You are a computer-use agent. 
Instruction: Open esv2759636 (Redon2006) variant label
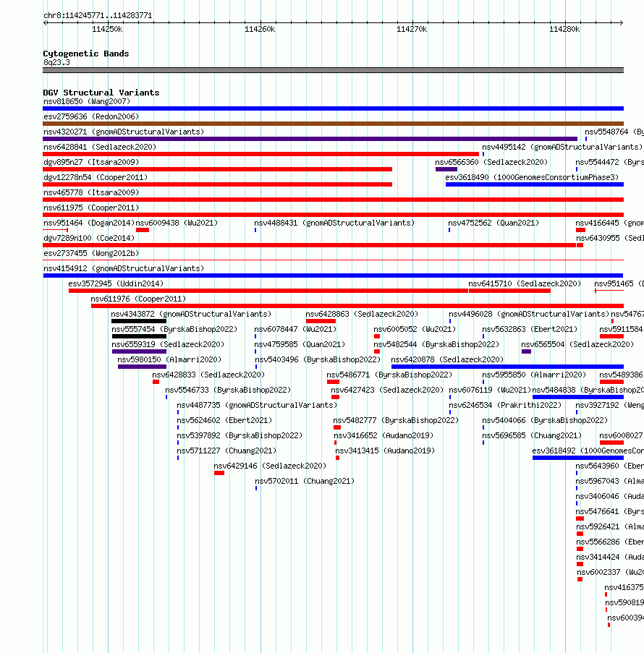(91, 116)
